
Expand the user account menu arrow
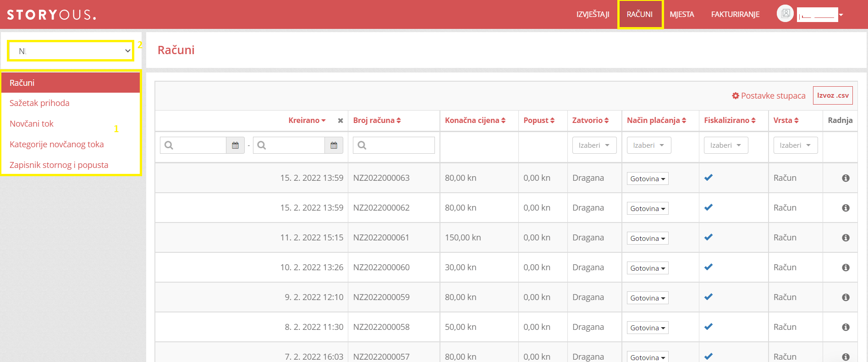pos(841,15)
